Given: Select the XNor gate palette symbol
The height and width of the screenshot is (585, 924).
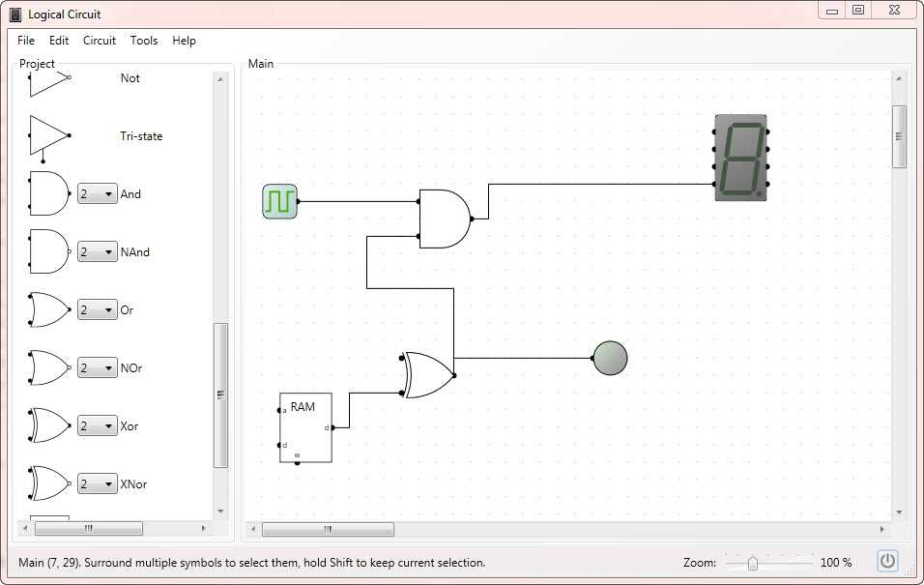Looking at the screenshot, I should [49, 483].
